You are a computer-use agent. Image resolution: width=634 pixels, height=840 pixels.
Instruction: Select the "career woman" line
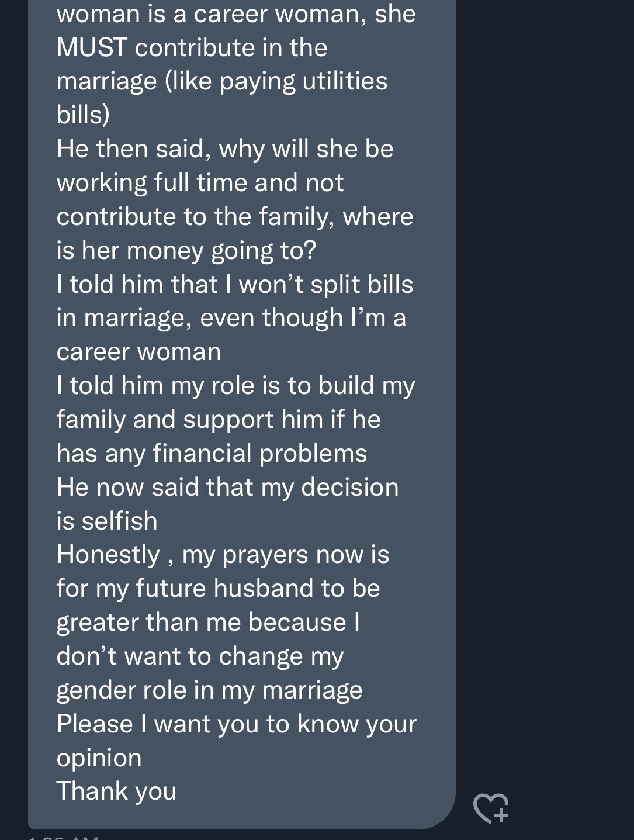[x=139, y=352]
